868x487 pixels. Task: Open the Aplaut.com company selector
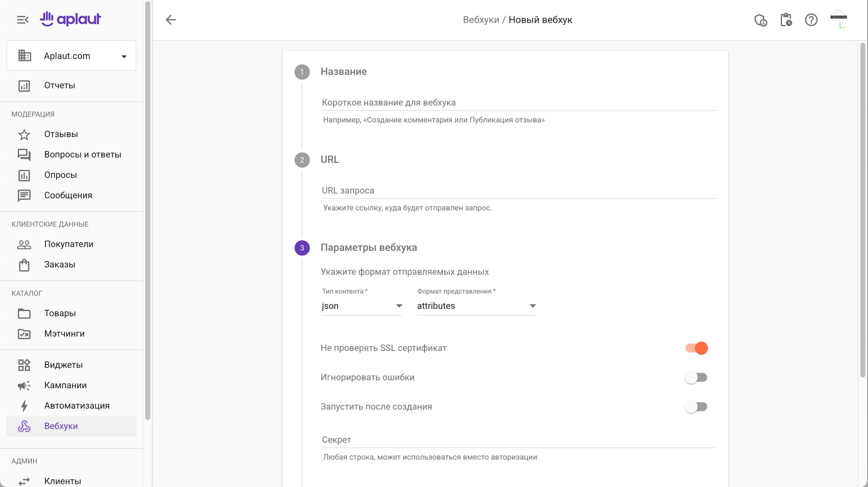point(71,56)
